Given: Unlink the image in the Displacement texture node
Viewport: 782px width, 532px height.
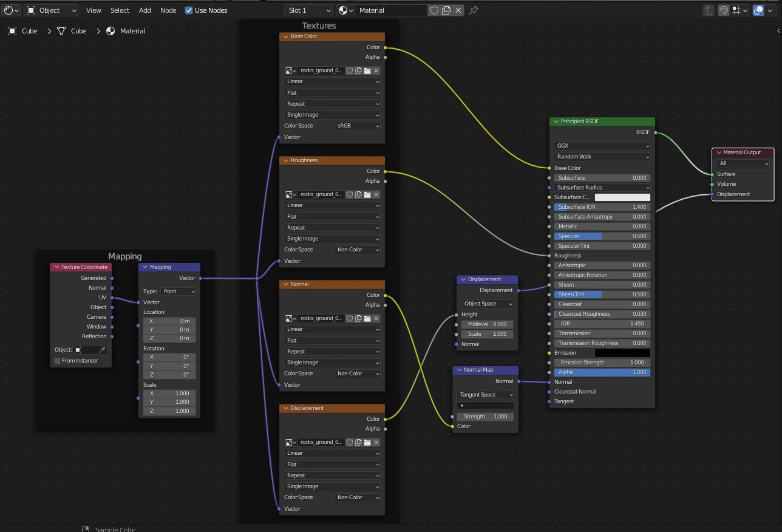Looking at the screenshot, I should [x=376, y=442].
